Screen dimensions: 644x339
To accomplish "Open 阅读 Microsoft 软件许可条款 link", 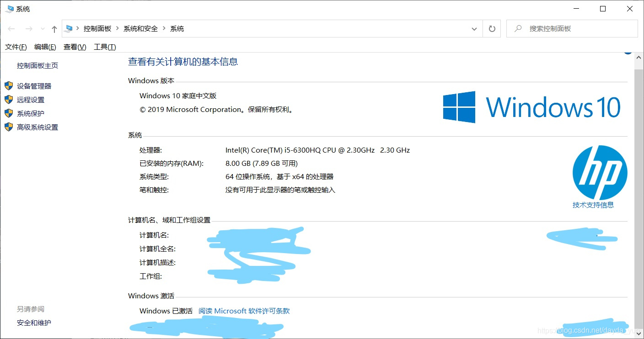I will pos(244,311).
